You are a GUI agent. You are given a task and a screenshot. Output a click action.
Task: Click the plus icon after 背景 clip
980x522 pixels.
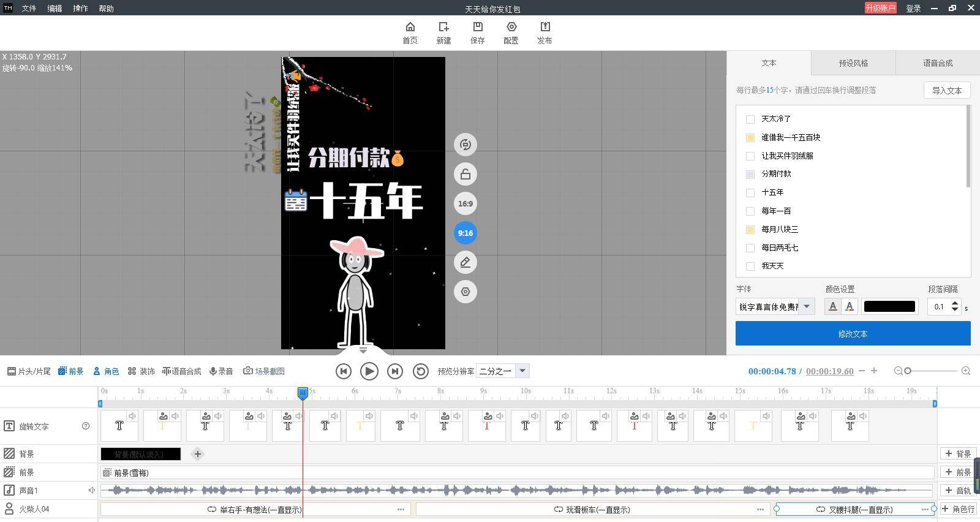tap(197, 454)
